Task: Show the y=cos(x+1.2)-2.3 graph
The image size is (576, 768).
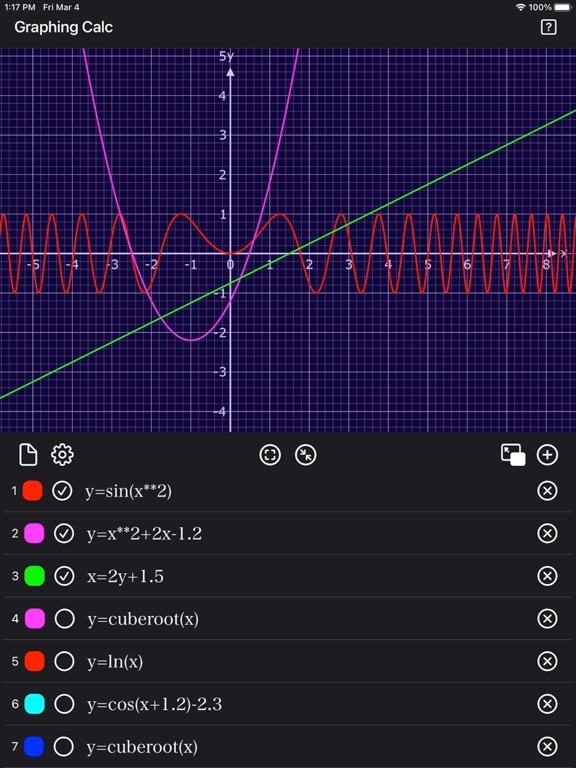Action: [x=64, y=704]
